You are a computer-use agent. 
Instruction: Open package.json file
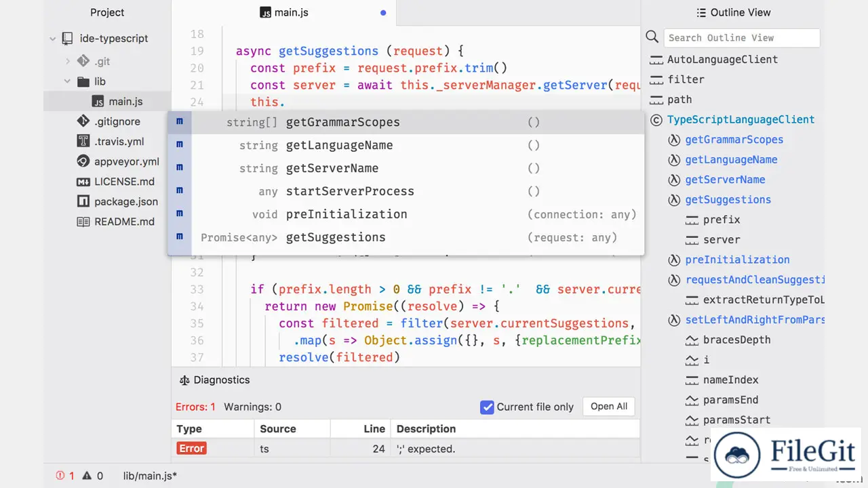click(x=126, y=201)
